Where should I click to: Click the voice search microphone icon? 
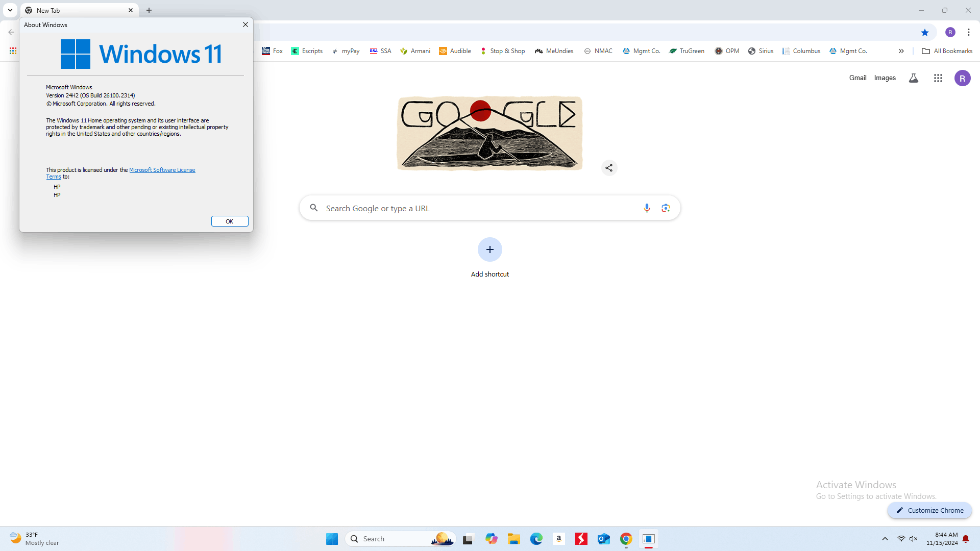[x=647, y=208]
